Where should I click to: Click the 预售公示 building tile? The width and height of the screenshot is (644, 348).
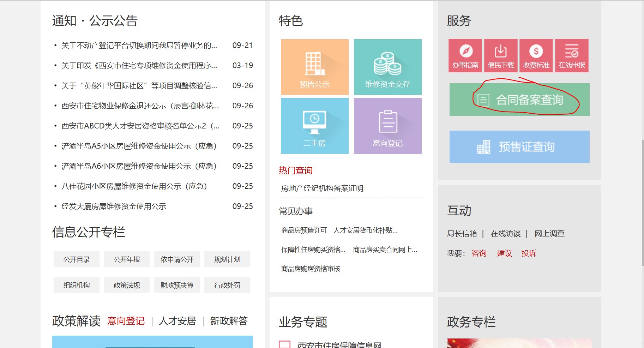point(314,67)
